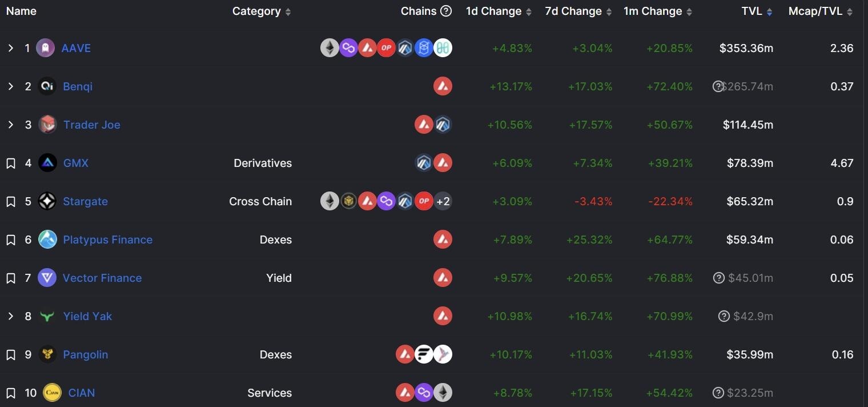Click the AAVE protocol logo icon
This screenshot has height=407, width=868.
pyautogui.click(x=46, y=48)
